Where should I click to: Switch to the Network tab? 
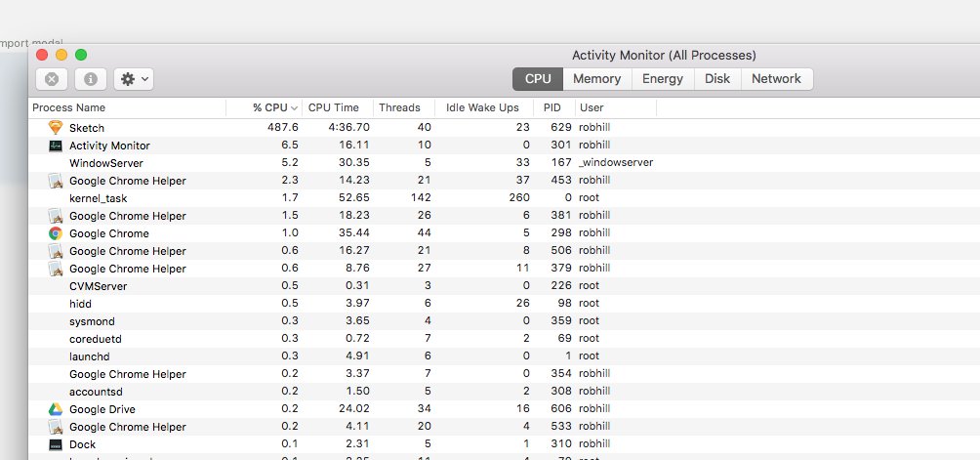pyautogui.click(x=776, y=79)
